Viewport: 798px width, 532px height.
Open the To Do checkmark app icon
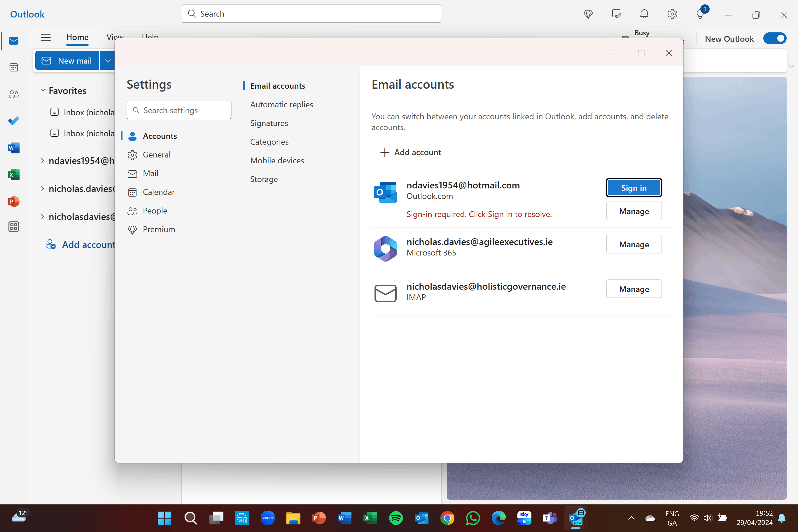click(x=14, y=121)
